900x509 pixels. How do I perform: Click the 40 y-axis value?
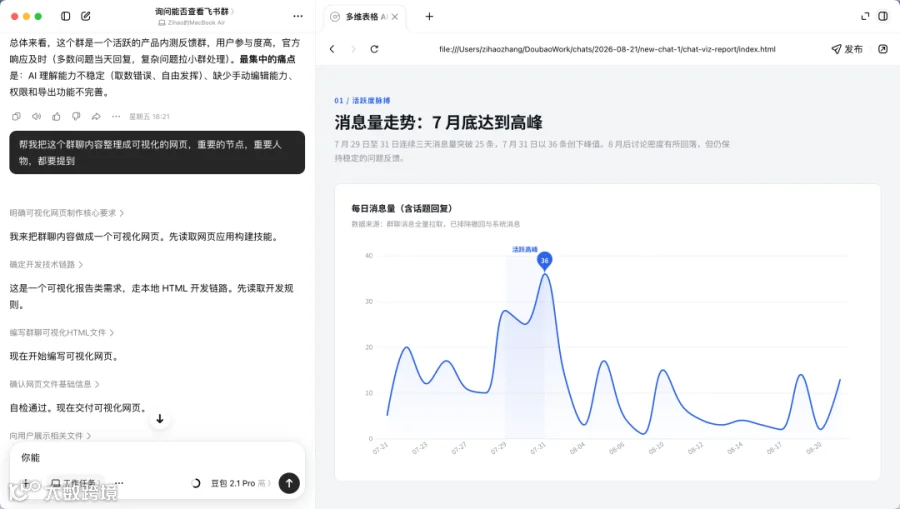(368, 255)
